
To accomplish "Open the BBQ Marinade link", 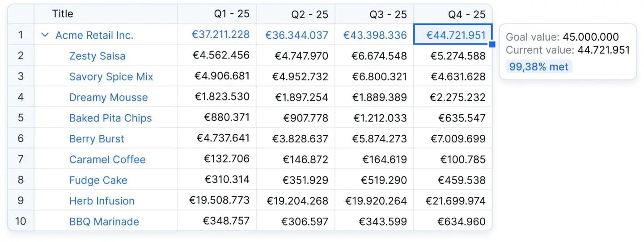I will click(104, 221).
